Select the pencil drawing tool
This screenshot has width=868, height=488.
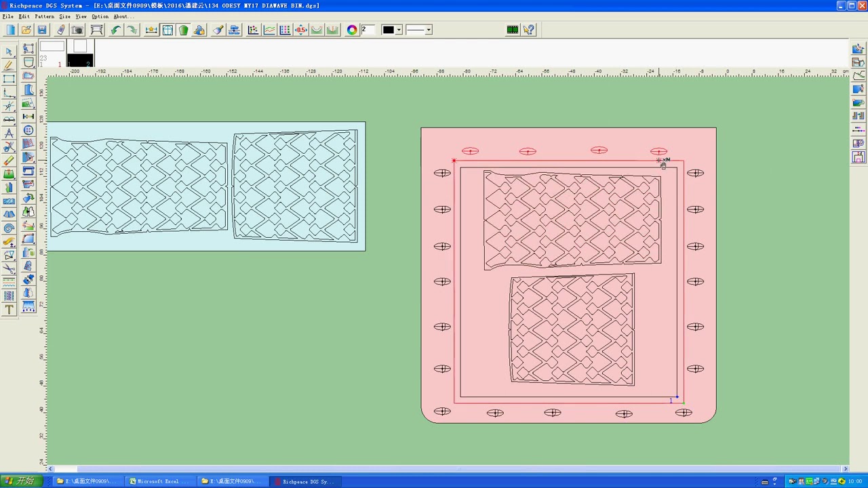pos(9,65)
